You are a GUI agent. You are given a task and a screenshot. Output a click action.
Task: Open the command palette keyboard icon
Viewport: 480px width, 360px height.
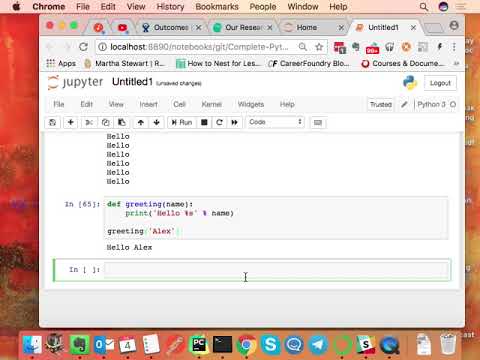click(318, 123)
